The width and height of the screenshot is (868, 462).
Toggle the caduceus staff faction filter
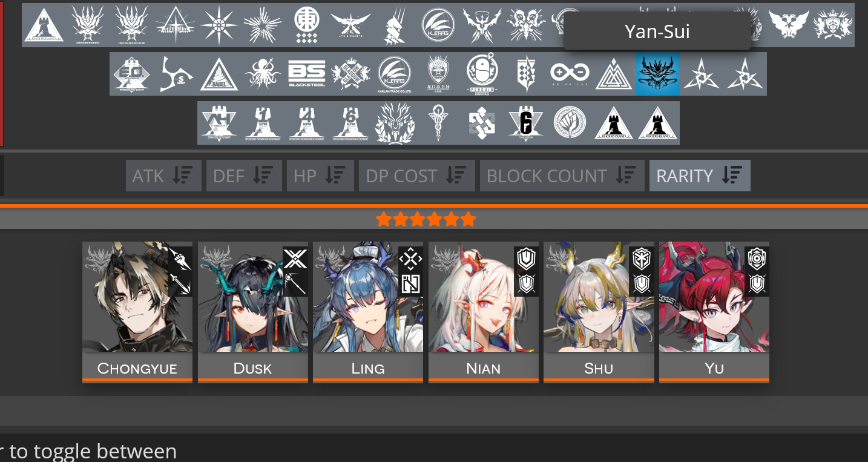[438, 123]
